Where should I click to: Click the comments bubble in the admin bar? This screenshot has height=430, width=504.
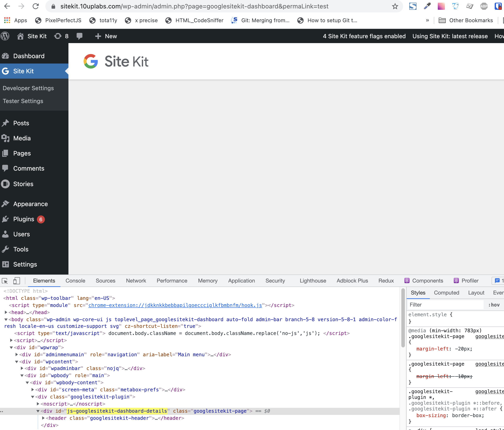coord(79,36)
